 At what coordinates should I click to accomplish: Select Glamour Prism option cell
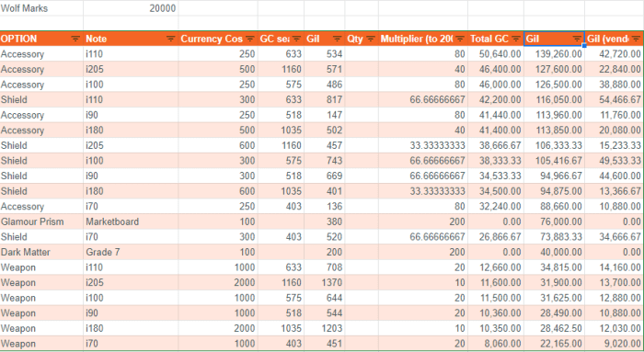pos(41,221)
